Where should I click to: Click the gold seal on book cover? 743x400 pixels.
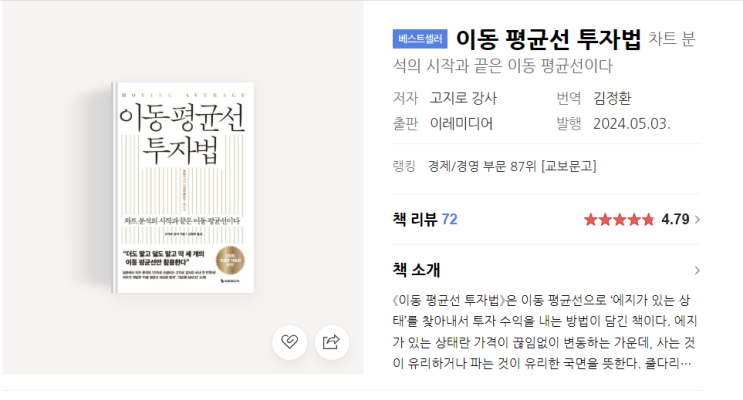230,260
